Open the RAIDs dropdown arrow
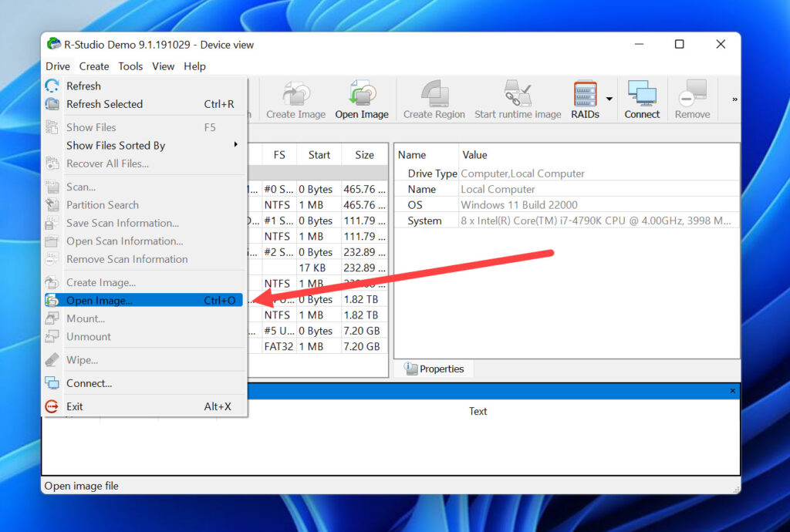The height and width of the screenshot is (532, 790). (609, 97)
